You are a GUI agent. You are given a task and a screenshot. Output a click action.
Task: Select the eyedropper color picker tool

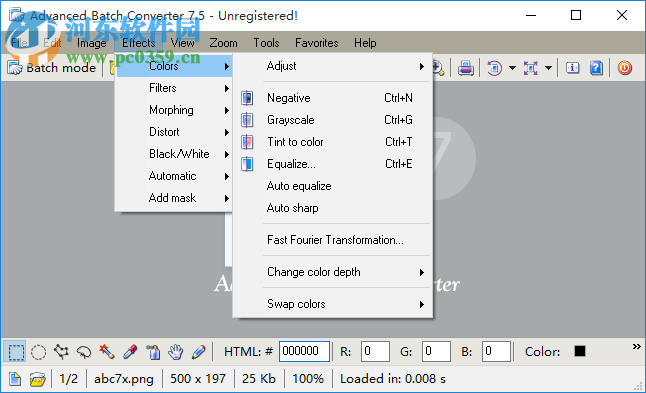coord(130,352)
